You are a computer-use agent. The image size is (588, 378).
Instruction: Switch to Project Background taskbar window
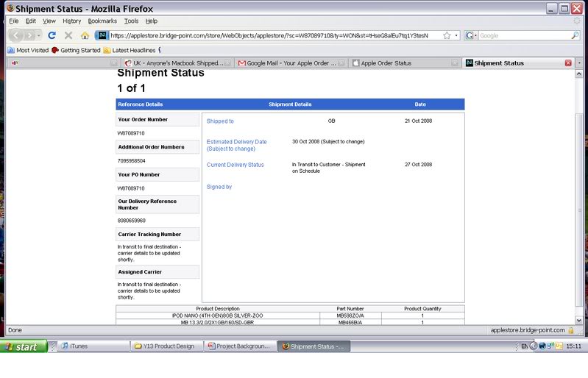tap(241, 346)
